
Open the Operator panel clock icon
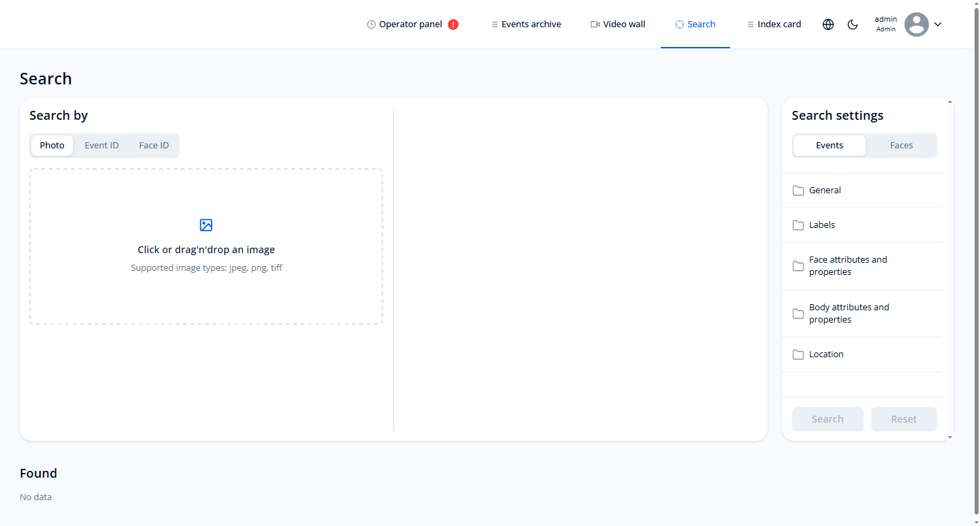(371, 24)
